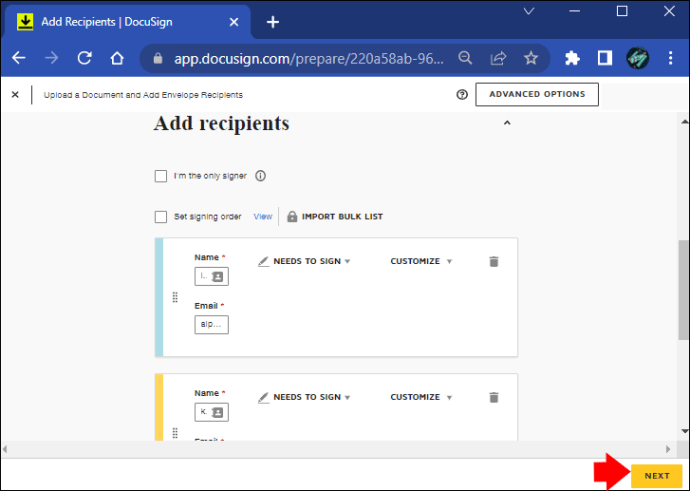Image resolution: width=690 pixels, height=491 pixels.
Task: Open the tab search chevron
Action: coord(529,11)
